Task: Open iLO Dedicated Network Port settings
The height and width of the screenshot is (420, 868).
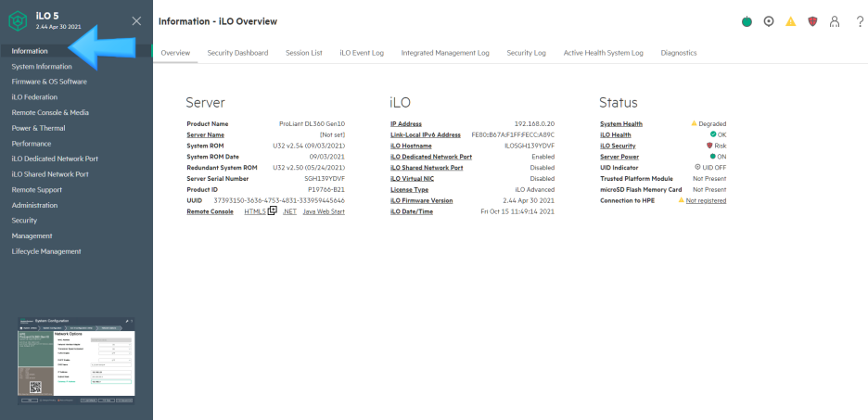Action: coord(55,159)
